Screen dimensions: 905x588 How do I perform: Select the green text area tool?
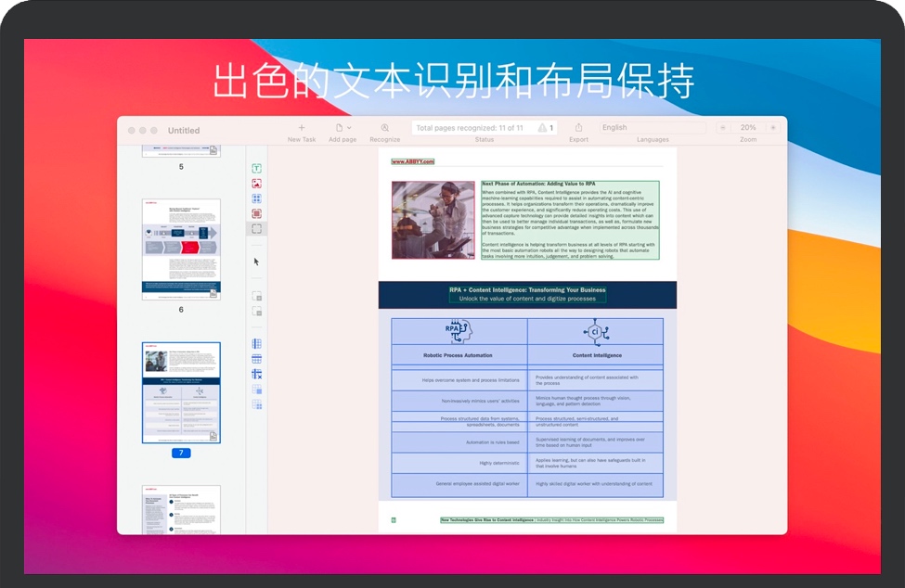point(257,169)
